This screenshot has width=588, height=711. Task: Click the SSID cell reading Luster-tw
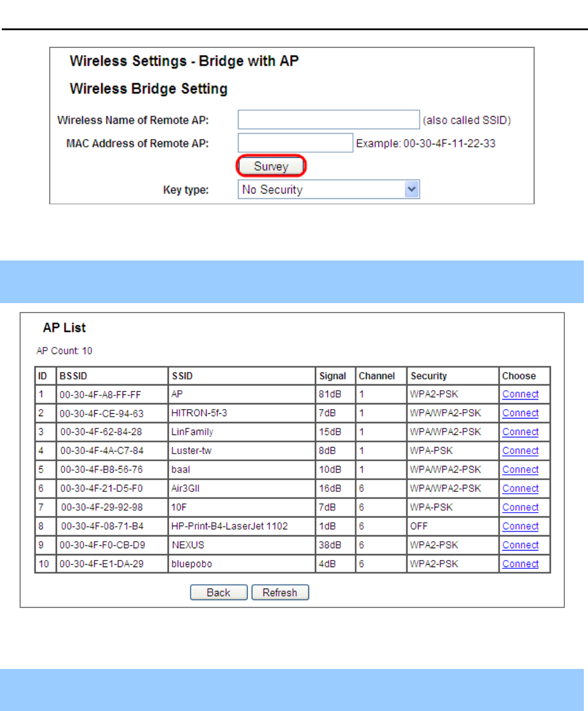click(242, 451)
